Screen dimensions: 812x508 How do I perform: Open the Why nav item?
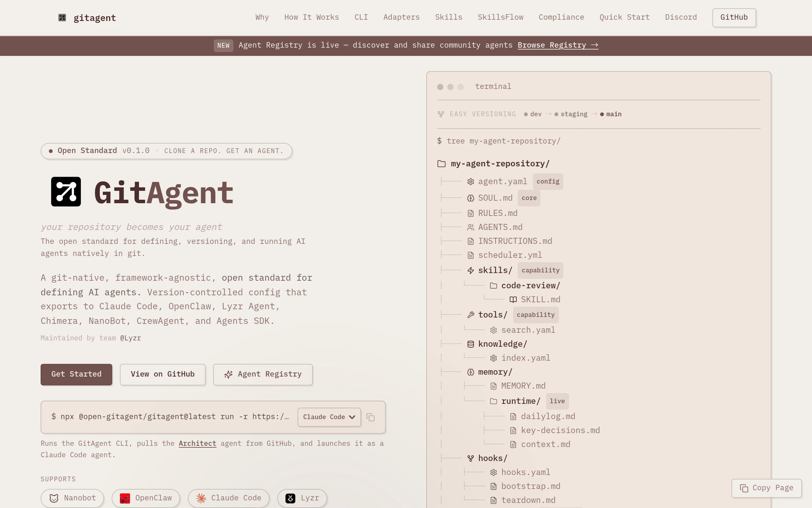[262, 17]
